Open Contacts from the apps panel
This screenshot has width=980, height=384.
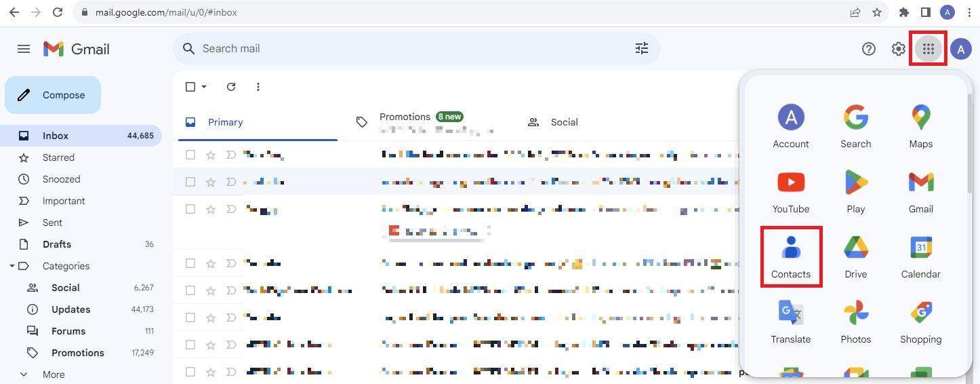790,256
